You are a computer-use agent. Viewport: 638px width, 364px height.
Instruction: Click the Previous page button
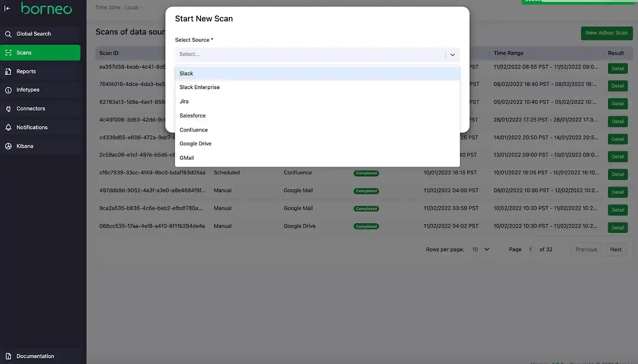(586, 249)
